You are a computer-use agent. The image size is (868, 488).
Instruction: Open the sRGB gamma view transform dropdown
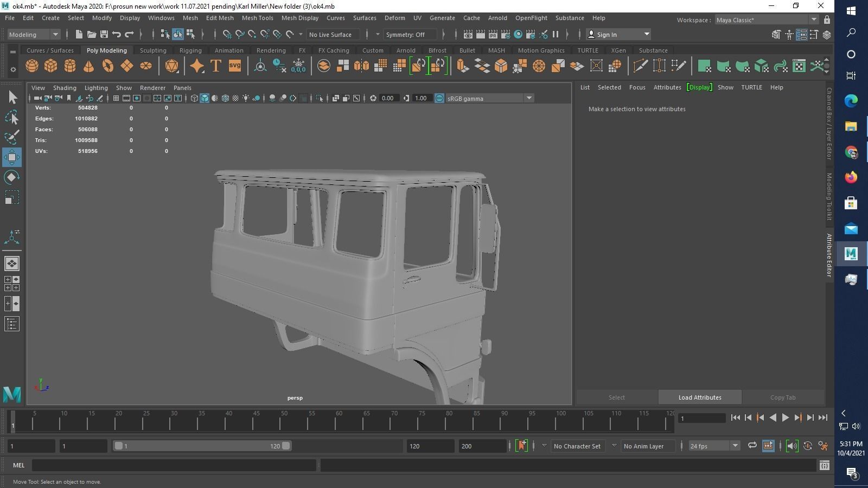tap(489, 98)
